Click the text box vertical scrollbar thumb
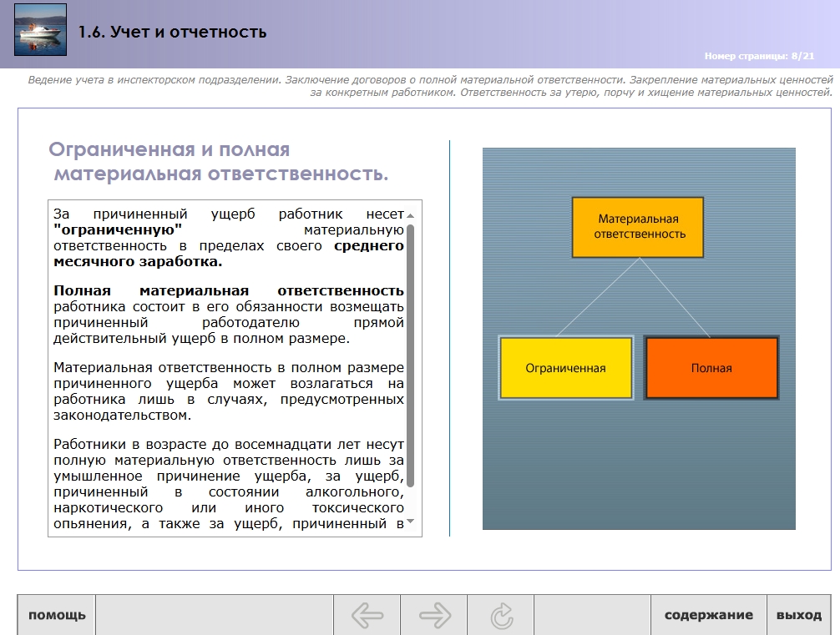This screenshot has height=635, width=840. click(410, 356)
